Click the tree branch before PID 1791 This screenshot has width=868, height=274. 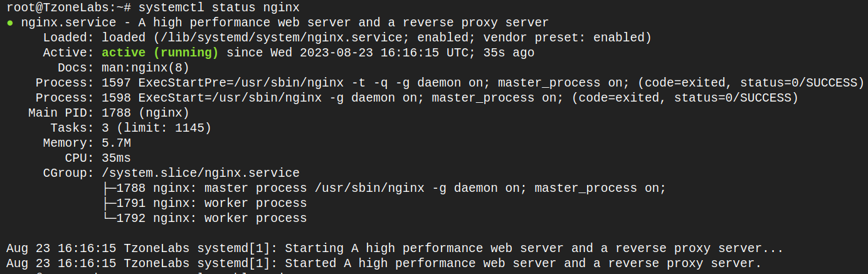coord(109,203)
